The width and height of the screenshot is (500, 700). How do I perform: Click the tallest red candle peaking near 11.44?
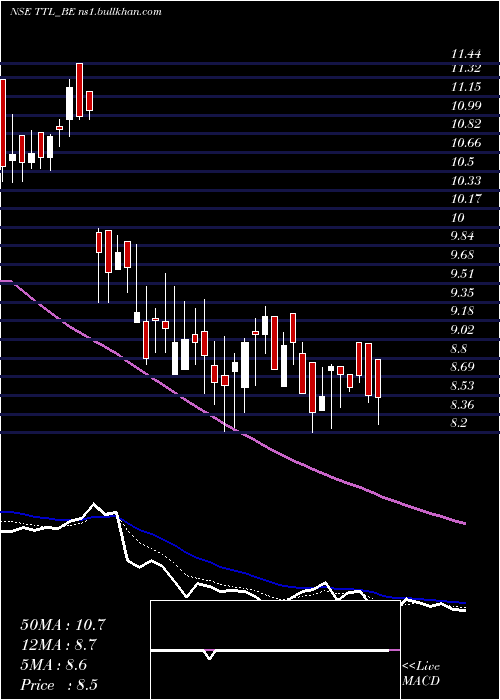coord(79,90)
